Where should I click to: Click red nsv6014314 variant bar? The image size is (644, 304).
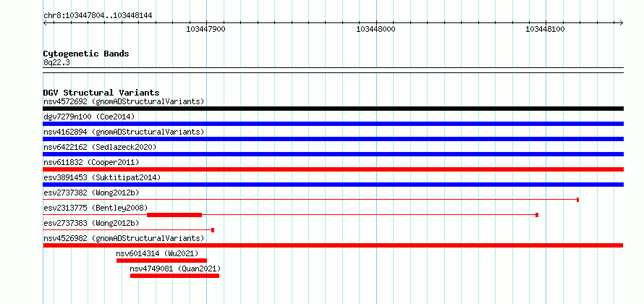click(161, 261)
